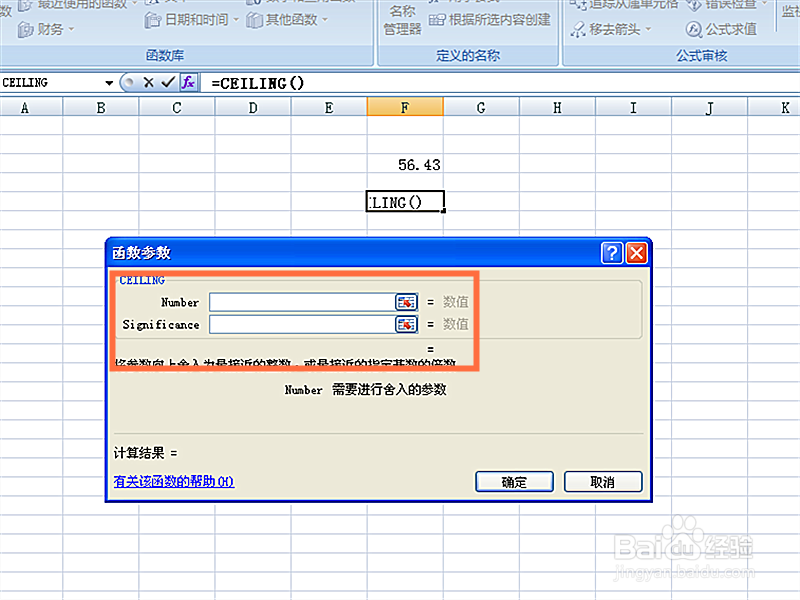The width and height of the screenshot is (800, 600).
Task: Click the 其他函数 book icon
Action: [x=254, y=20]
